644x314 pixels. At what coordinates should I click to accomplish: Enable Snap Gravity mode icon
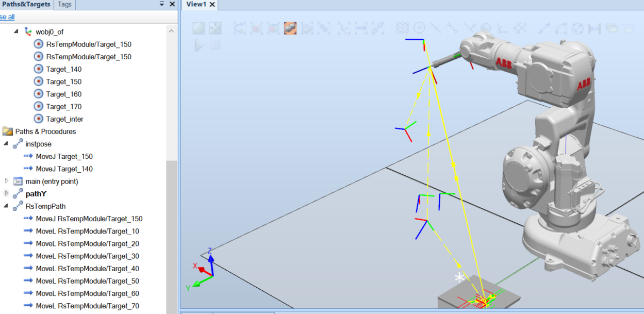pos(486,28)
